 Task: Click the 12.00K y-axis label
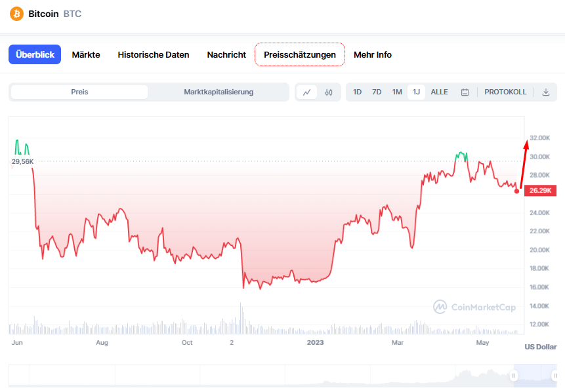[539, 324]
